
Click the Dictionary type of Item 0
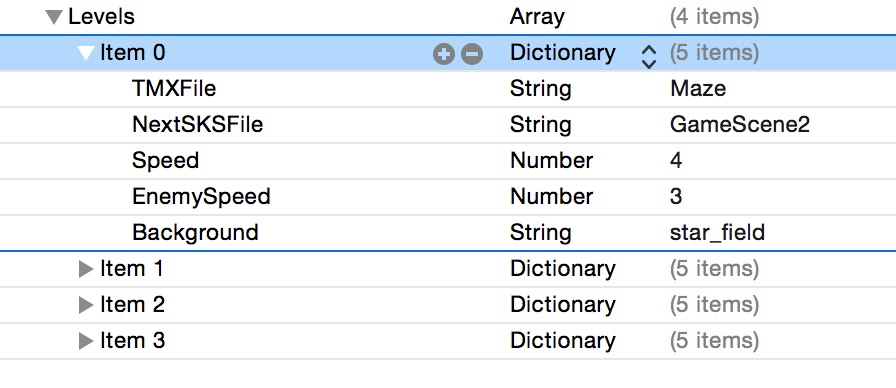(x=563, y=54)
